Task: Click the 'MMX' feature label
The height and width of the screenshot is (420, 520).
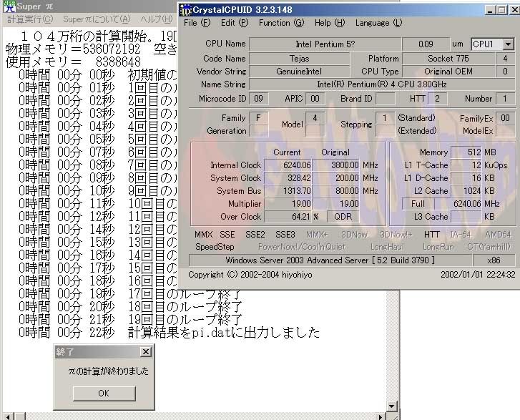Action: (203, 235)
